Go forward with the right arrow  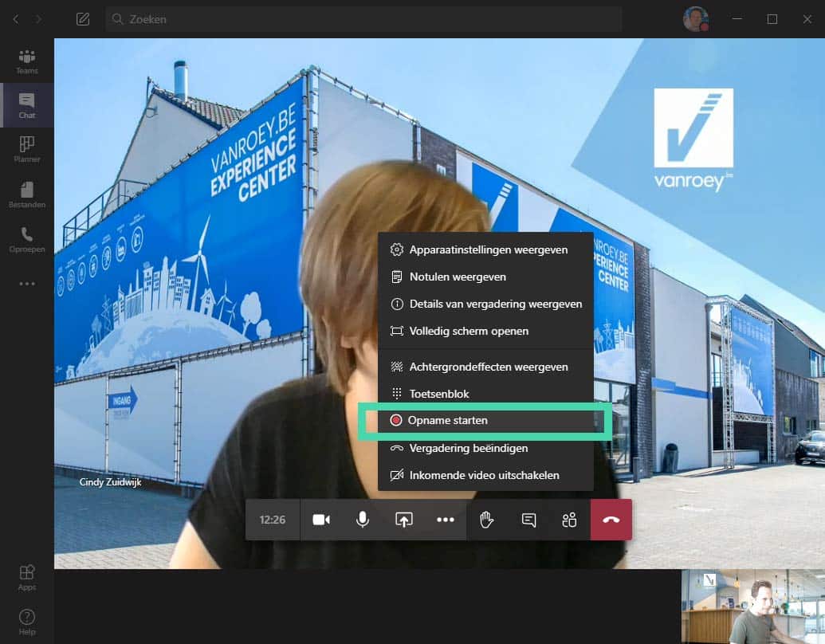(x=38, y=19)
